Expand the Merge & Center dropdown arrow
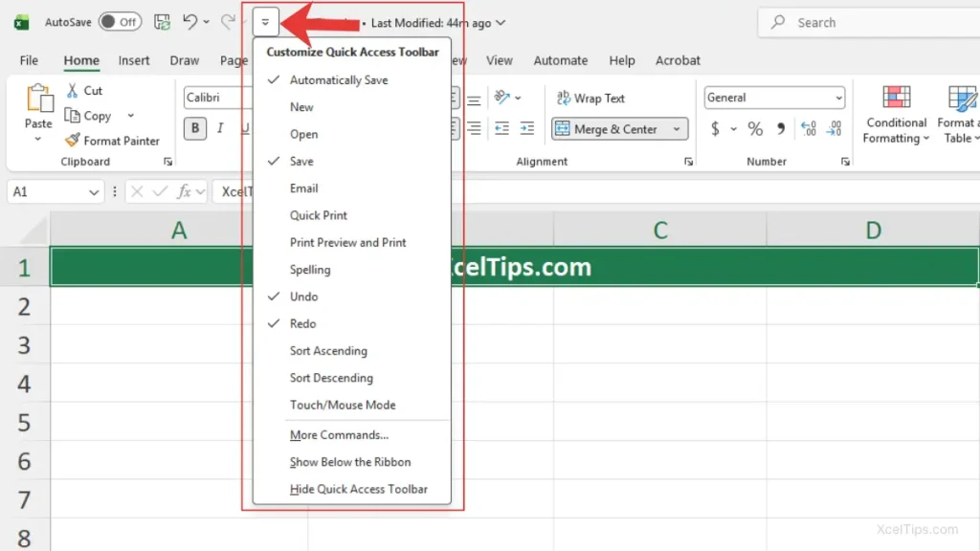The image size is (980, 551). [675, 127]
